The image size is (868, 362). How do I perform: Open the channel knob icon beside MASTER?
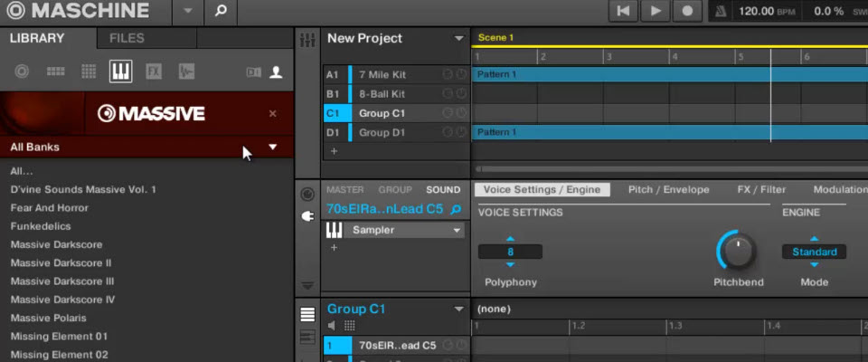pyautogui.click(x=307, y=195)
